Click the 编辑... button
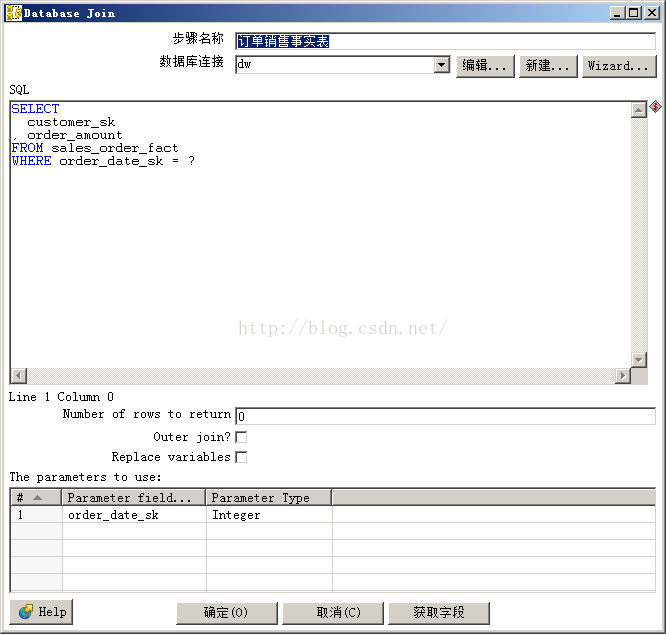This screenshot has height=634, width=666. [485, 66]
